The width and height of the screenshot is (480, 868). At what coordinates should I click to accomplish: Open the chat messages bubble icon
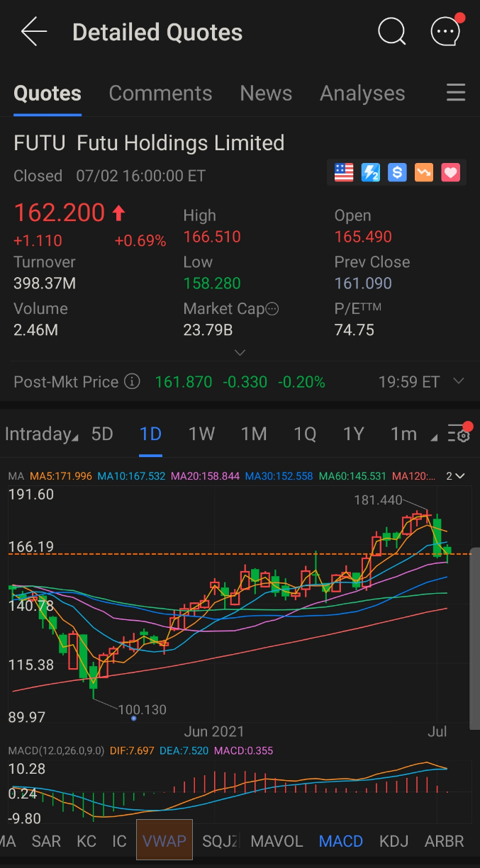pos(445,30)
